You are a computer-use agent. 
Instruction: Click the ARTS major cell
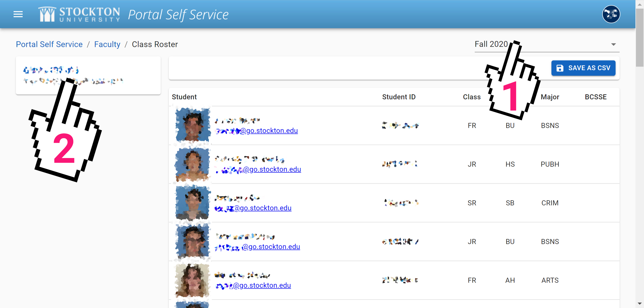point(550,280)
